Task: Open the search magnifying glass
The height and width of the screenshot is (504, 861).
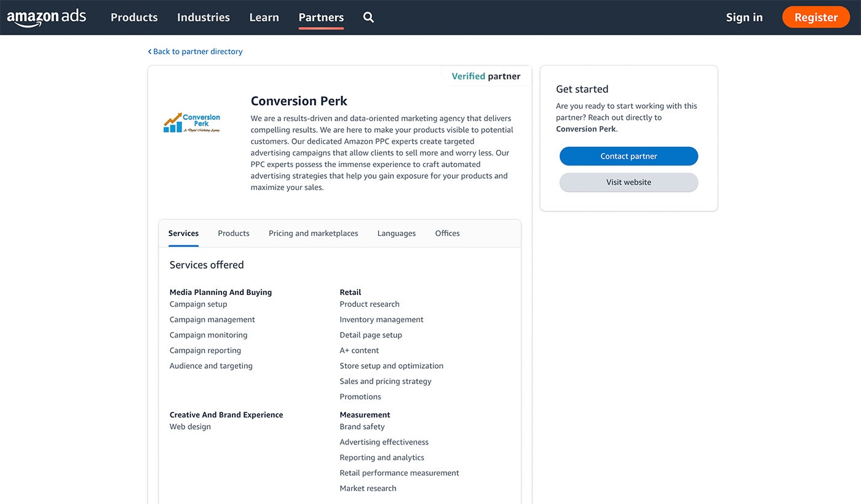Action: pos(368,17)
